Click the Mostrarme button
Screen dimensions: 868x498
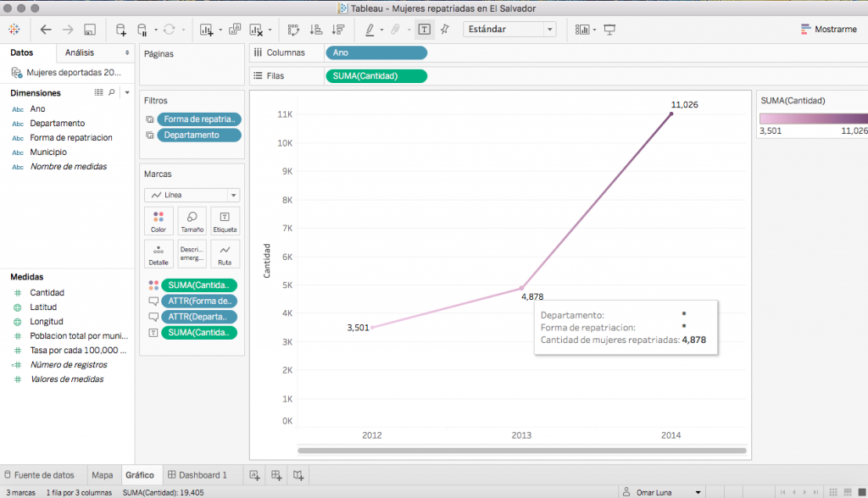[x=835, y=28]
